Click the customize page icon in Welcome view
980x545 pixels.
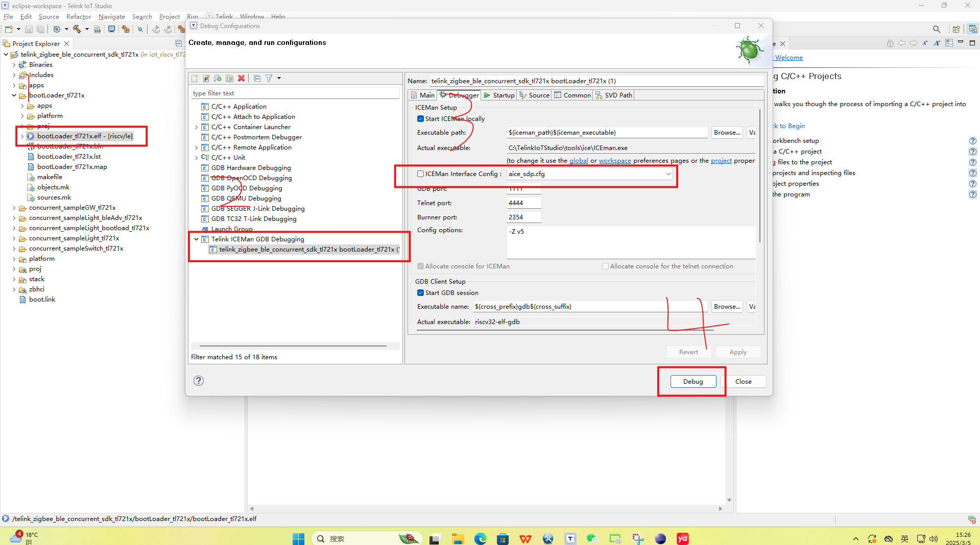[949, 43]
